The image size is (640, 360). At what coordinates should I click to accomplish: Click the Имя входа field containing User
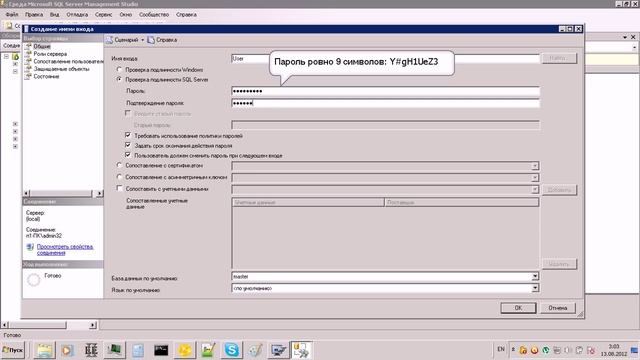[385, 59]
